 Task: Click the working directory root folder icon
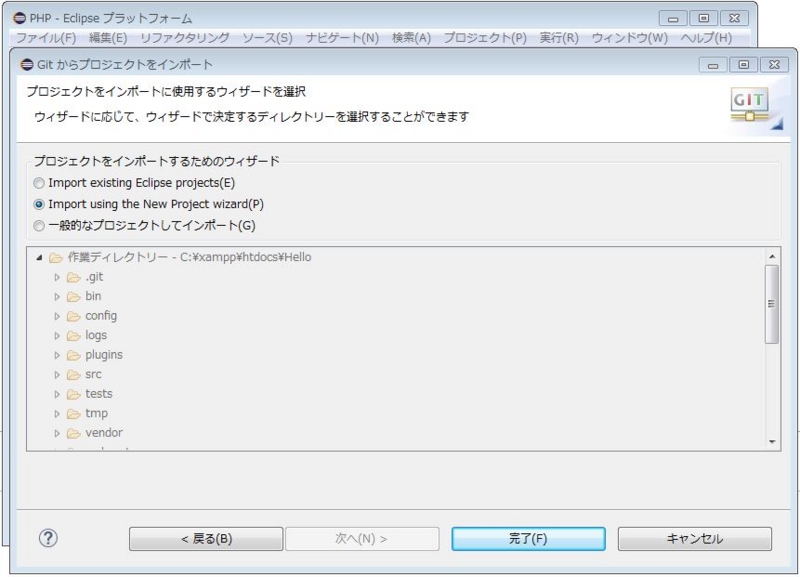56,258
